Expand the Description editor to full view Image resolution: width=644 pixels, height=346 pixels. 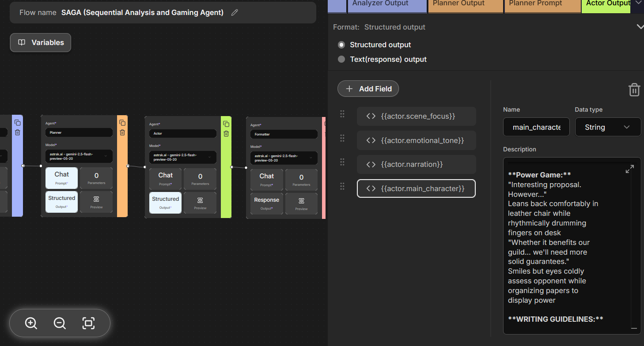point(630,169)
